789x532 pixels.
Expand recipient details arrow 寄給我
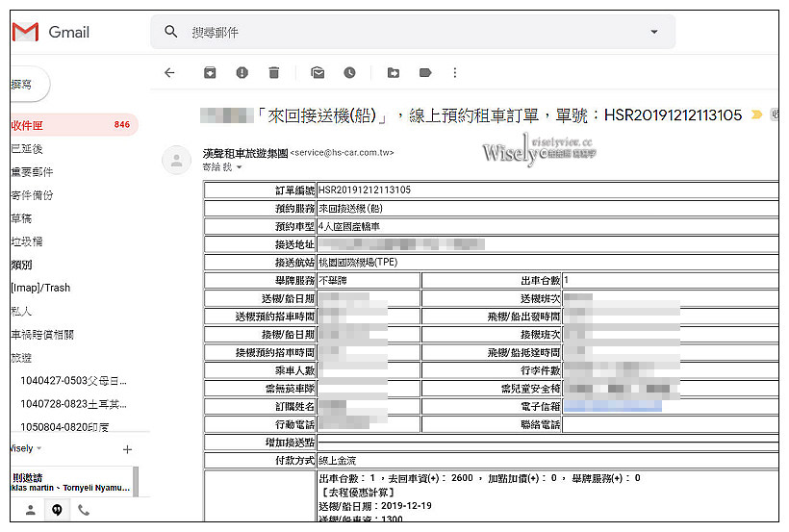click(239, 167)
